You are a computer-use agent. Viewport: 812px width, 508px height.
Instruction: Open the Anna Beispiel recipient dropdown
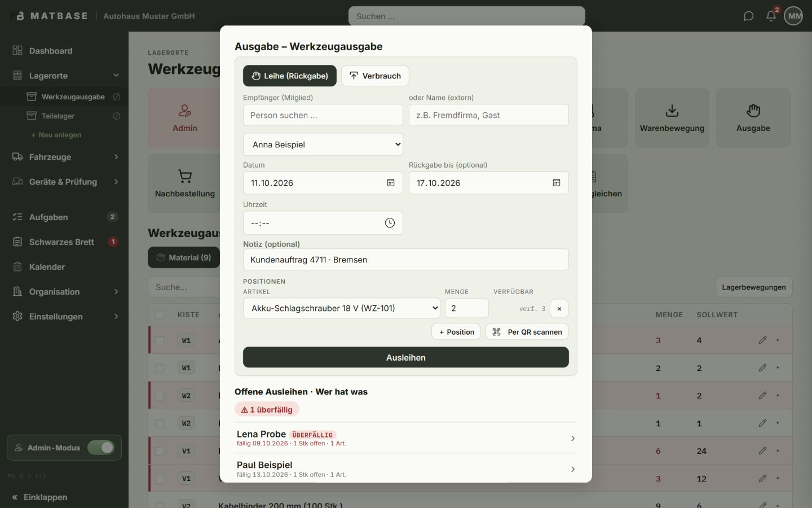pyautogui.click(x=323, y=144)
